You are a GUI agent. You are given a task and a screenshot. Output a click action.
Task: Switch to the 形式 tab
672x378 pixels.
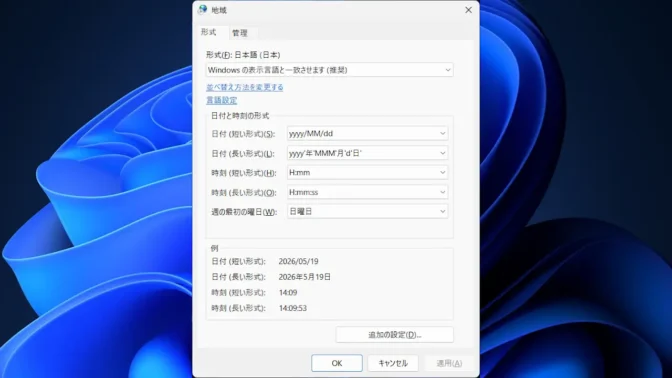(209, 33)
